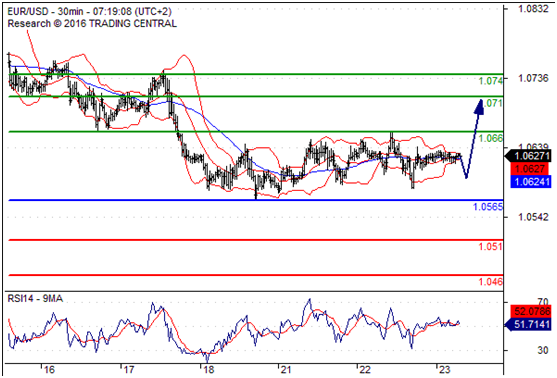The height and width of the screenshot is (378, 557).
Task: Click the red 1.051 support label
Action: [x=491, y=246]
